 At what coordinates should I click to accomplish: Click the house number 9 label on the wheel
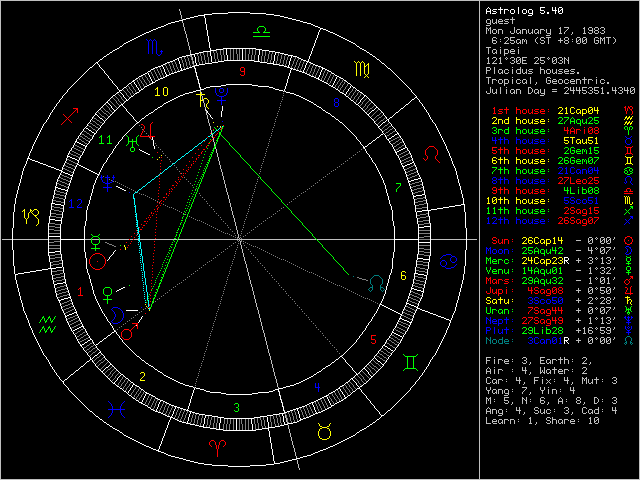pos(241,72)
